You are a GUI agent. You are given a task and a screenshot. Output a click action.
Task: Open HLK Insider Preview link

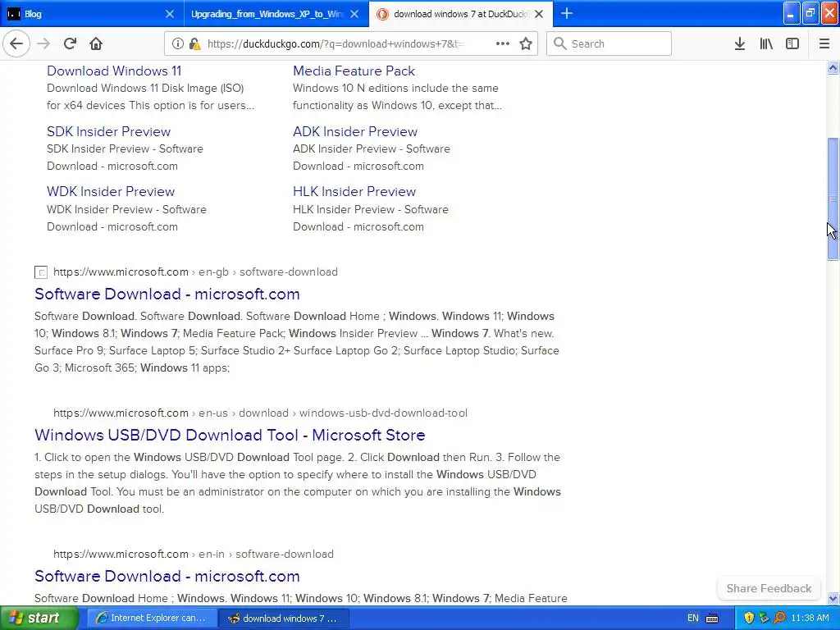pyautogui.click(x=354, y=191)
